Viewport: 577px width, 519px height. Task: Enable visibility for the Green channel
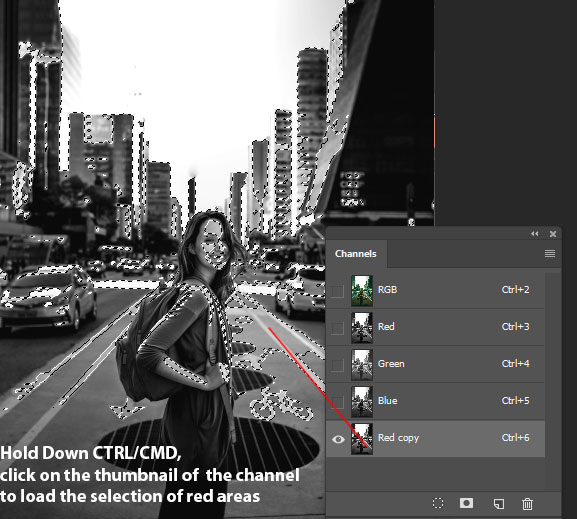tap(337, 365)
